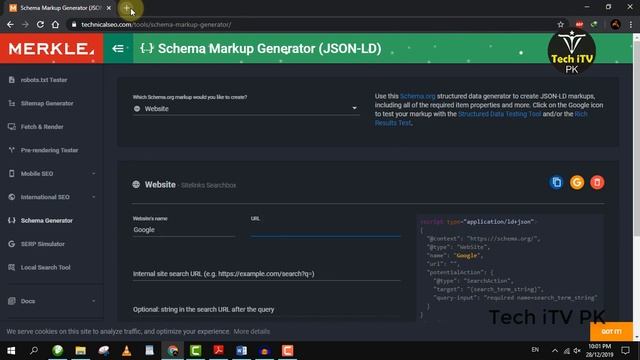Close the Schema Markup Generator tab
The height and width of the screenshot is (360, 640).
click(109, 8)
